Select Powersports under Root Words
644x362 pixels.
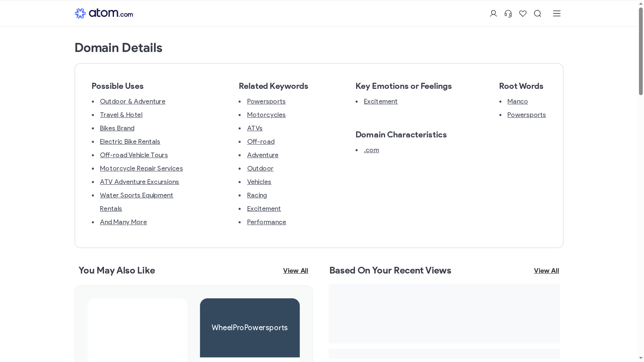click(527, 115)
